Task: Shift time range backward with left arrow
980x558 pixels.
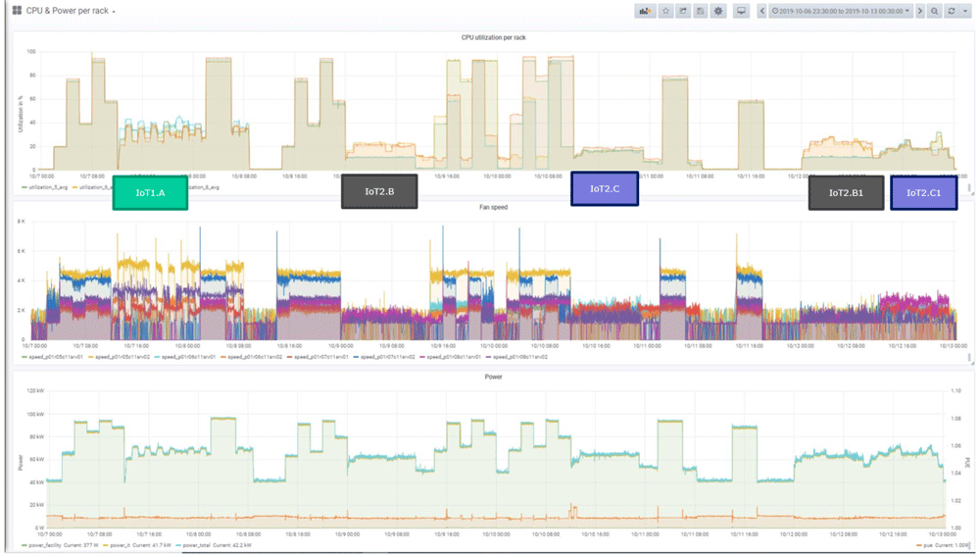Action: [761, 11]
